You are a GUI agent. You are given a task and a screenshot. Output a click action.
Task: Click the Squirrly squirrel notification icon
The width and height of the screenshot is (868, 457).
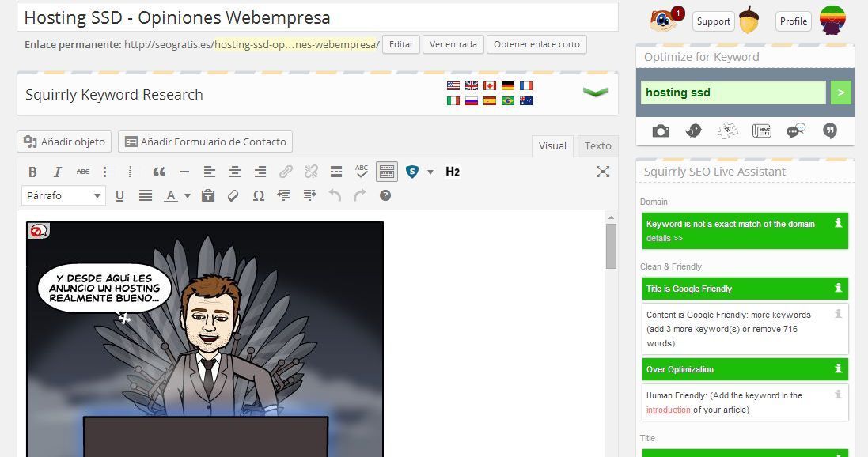[665, 20]
